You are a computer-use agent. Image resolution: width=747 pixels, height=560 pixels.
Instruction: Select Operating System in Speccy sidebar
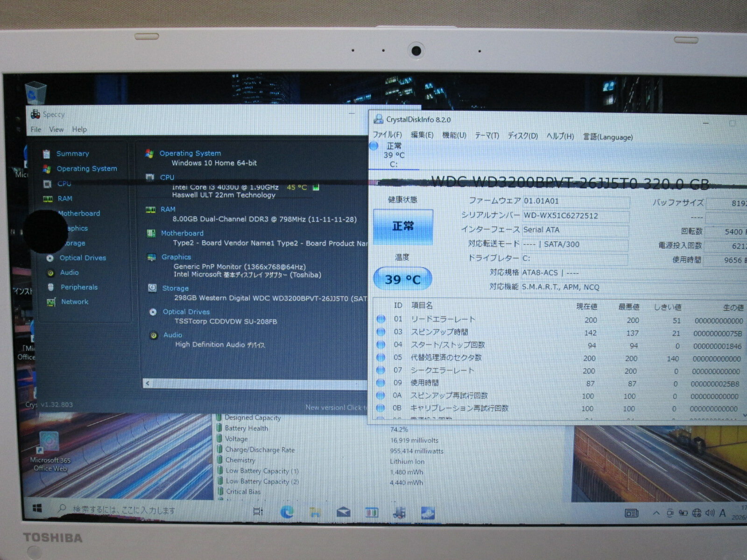click(87, 168)
